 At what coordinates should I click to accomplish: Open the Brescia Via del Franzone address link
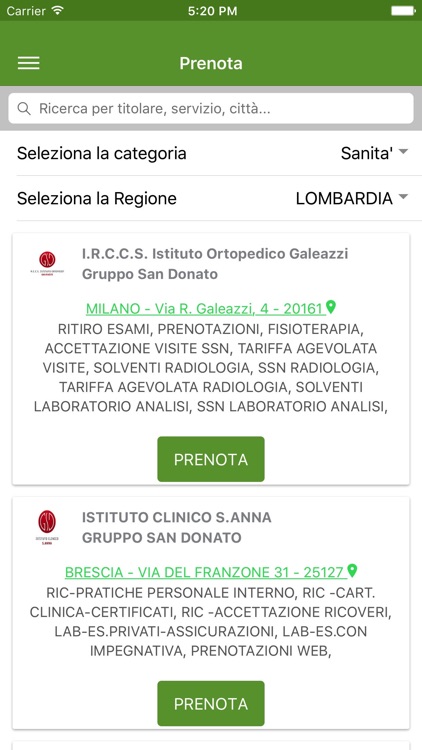click(x=206, y=572)
